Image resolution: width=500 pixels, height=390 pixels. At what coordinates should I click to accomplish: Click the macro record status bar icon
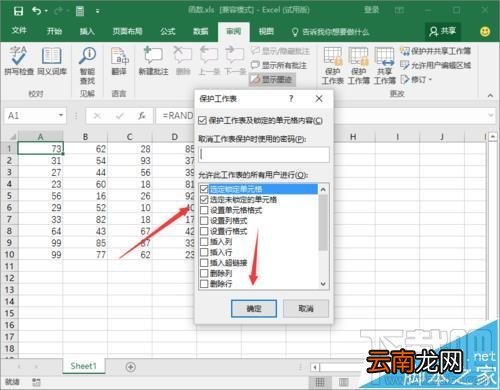click(36, 382)
